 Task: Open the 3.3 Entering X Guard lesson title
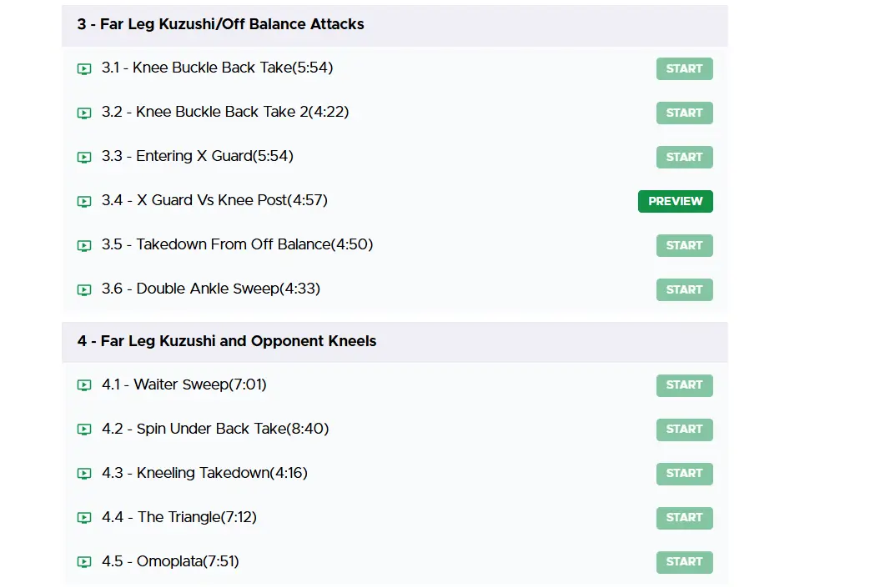pyautogui.click(x=198, y=156)
